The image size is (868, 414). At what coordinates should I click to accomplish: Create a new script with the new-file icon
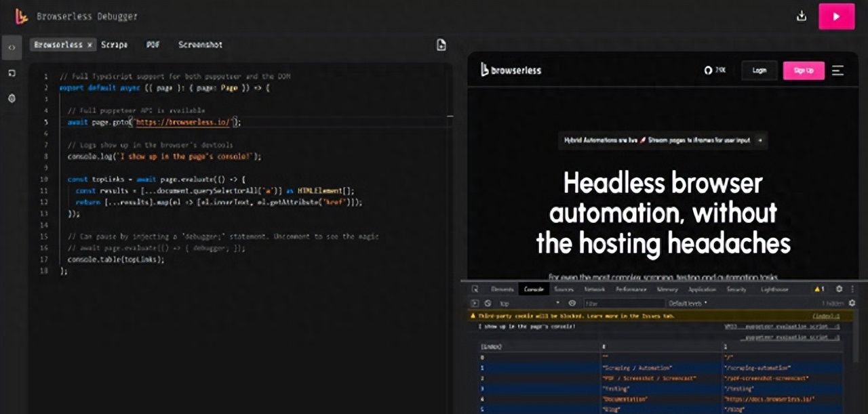[x=441, y=45]
